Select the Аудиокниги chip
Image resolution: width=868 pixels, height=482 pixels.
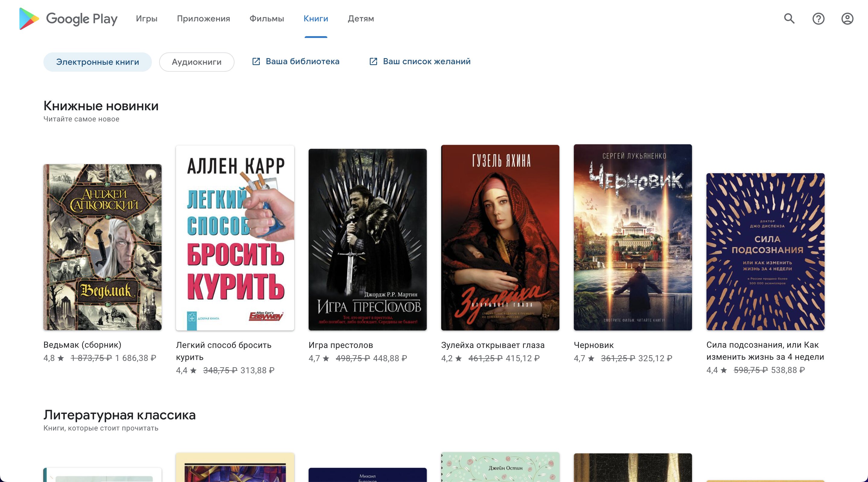click(x=197, y=62)
